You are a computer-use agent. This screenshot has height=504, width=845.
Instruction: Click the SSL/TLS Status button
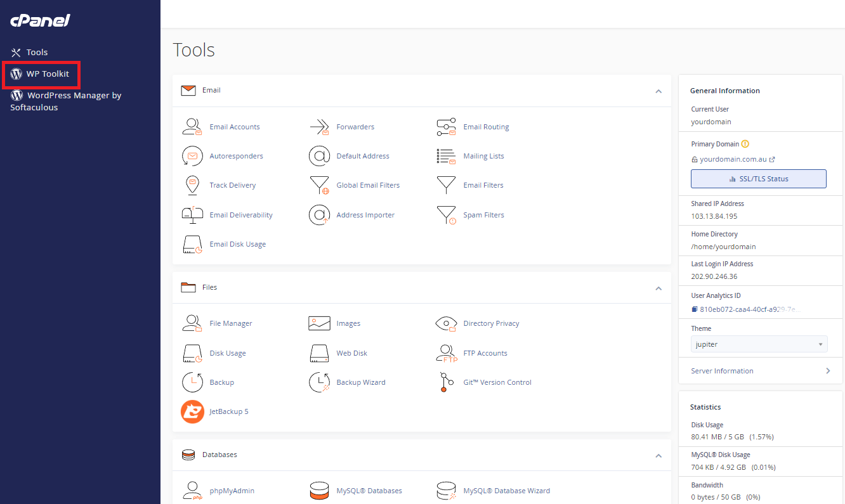(759, 179)
